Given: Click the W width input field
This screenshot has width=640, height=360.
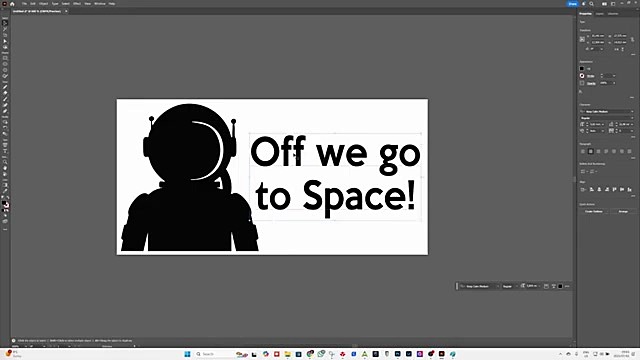Looking at the screenshot, I should [x=620, y=36].
